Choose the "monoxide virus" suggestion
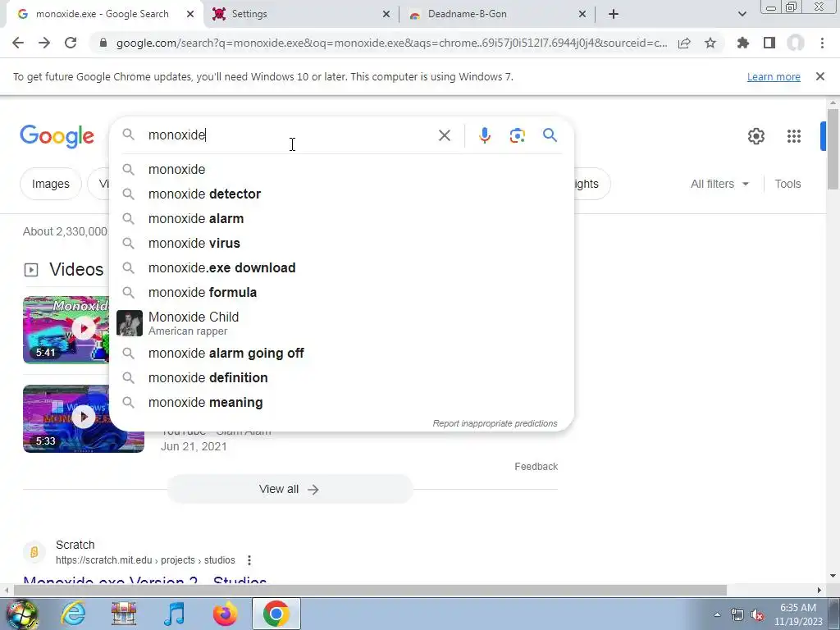Viewport: 840px width, 630px height. coord(341,243)
